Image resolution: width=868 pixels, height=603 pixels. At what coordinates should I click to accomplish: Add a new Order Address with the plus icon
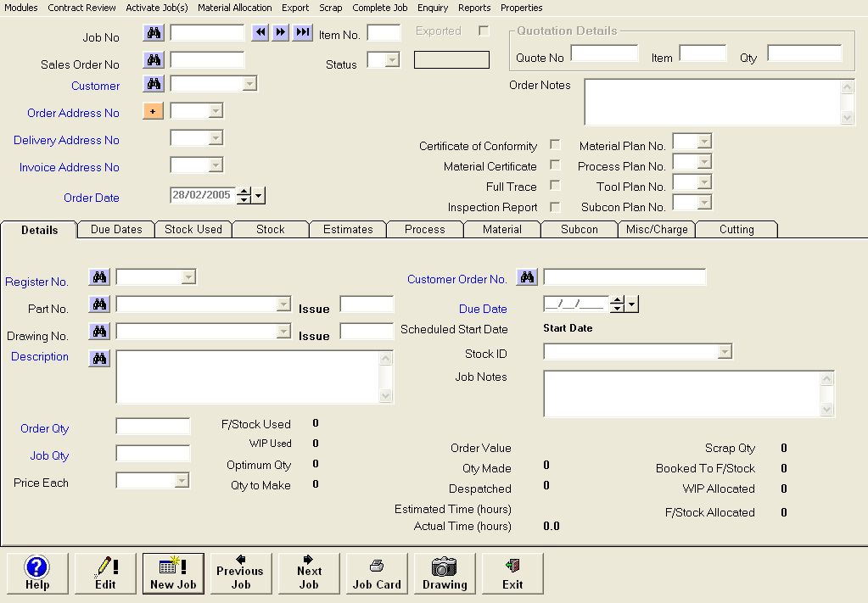[153, 110]
